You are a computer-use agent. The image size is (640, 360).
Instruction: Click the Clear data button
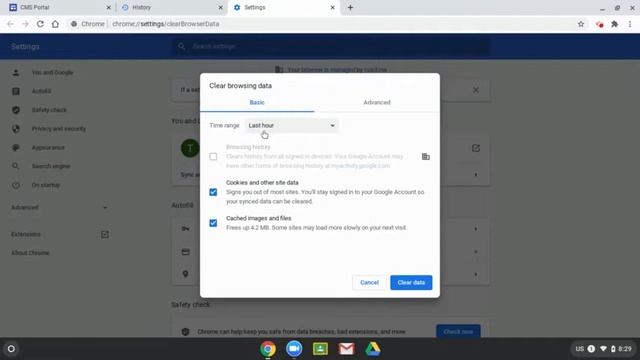(411, 282)
